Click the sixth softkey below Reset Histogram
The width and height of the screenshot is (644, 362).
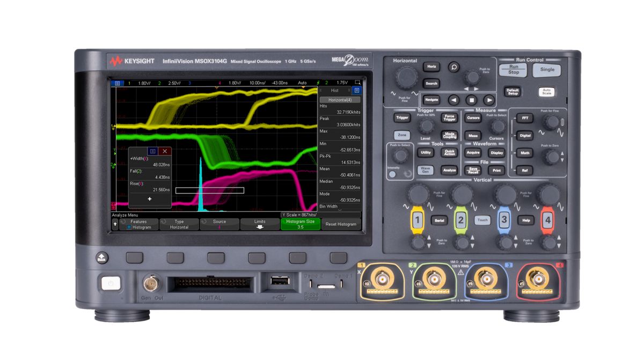coord(338,258)
